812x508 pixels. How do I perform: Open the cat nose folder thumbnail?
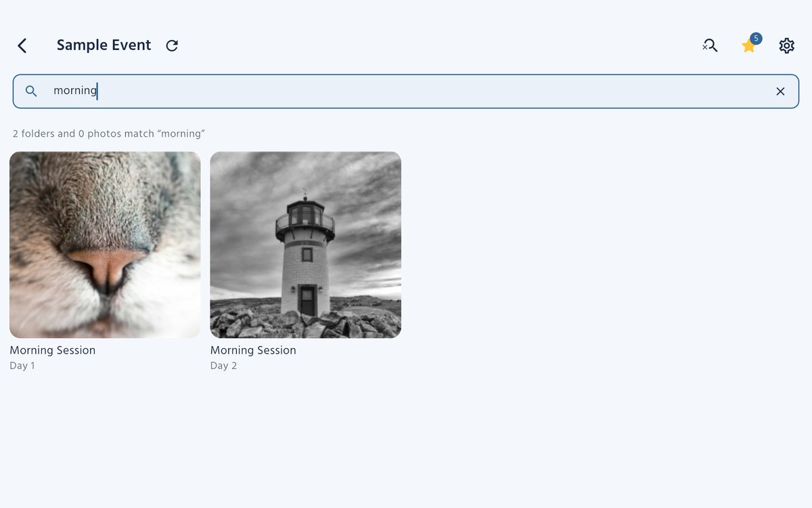[x=105, y=245]
